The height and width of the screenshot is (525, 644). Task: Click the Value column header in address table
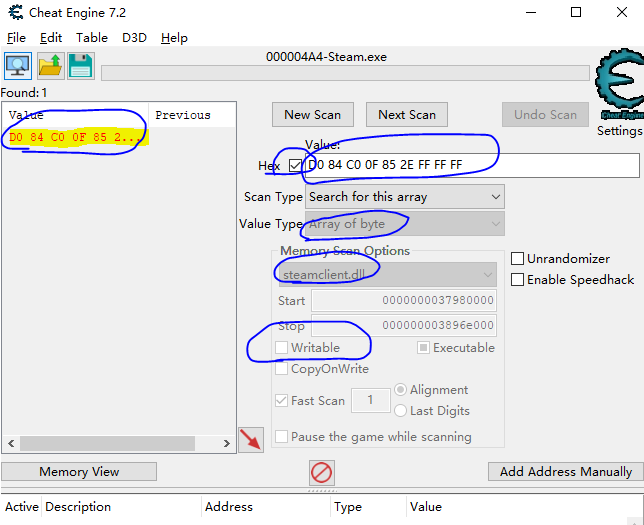tap(426, 507)
